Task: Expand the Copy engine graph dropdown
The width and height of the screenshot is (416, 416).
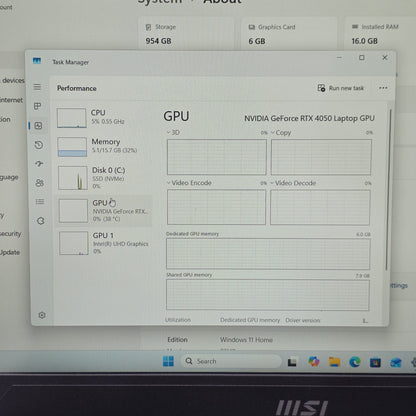Action: point(281,133)
